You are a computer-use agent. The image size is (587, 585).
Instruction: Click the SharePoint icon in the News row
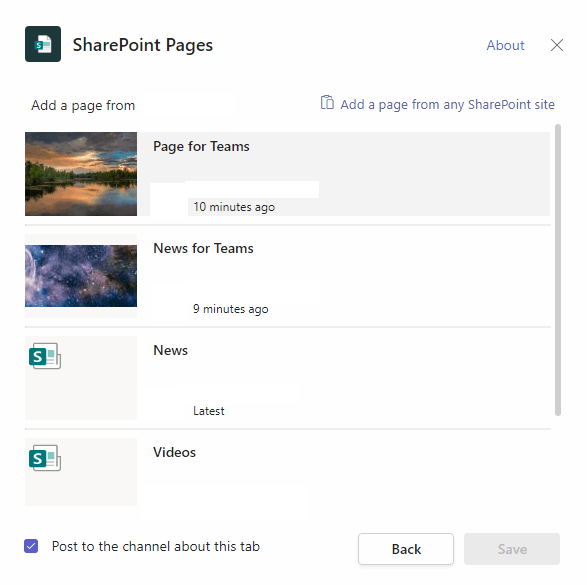(45, 356)
